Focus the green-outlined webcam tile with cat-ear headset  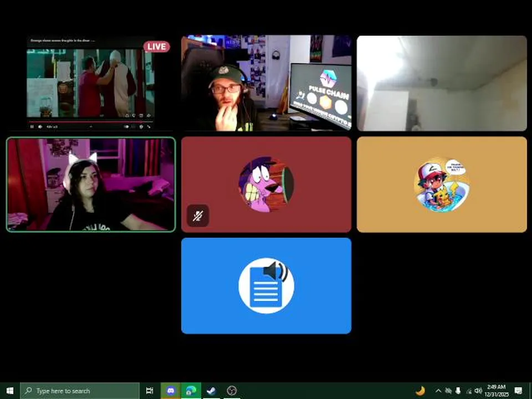click(91, 185)
